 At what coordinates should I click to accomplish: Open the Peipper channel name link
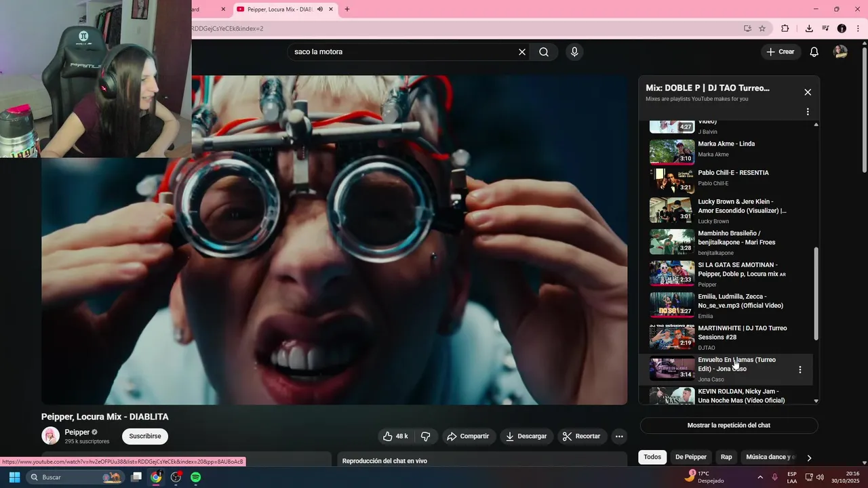click(x=77, y=432)
